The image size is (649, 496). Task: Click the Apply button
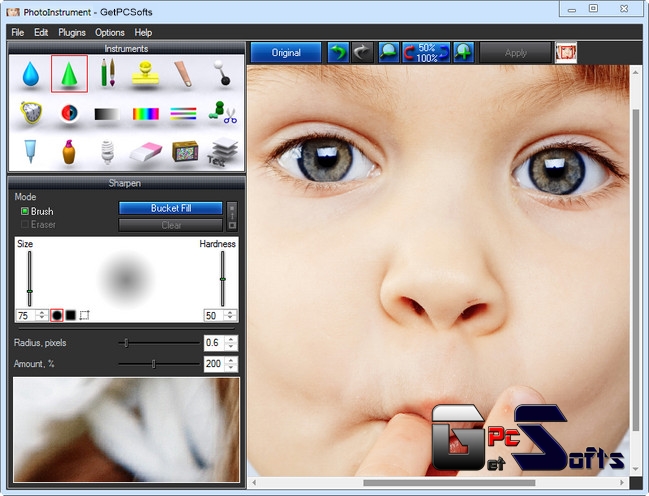tap(516, 53)
